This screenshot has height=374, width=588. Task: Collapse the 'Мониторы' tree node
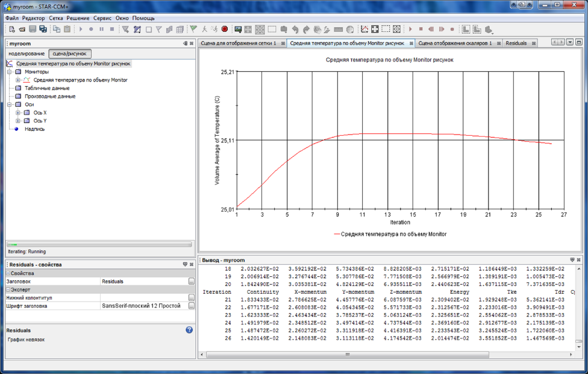pos(10,72)
